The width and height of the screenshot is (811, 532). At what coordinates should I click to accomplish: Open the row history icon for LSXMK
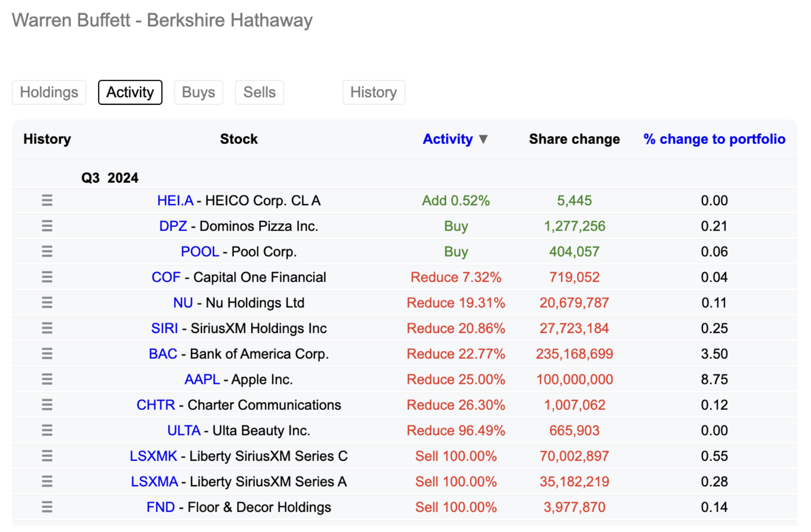click(x=47, y=456)
